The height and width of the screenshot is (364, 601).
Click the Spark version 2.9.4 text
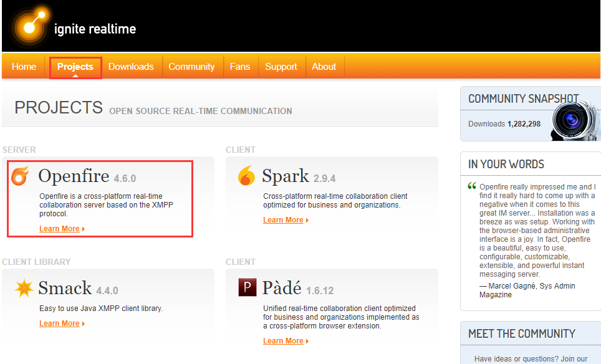tap(324, 178)
